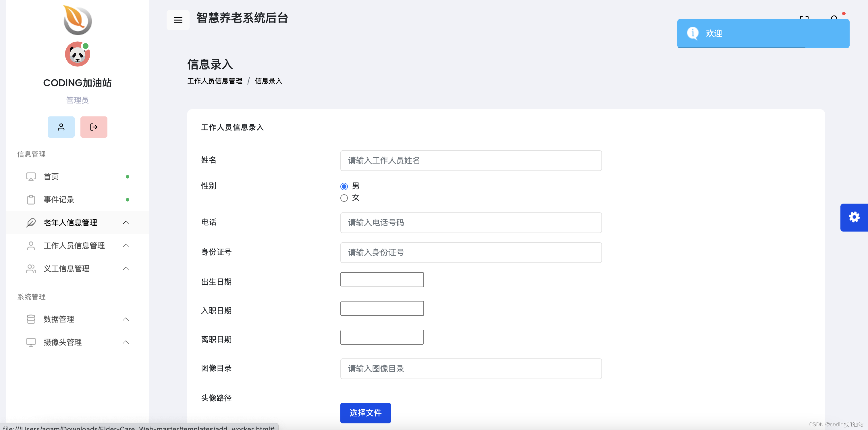The height and width of the screenshot is (430, 868).
Task: Click the clipboard icon next to 事件记录
Action: [x=31, y=200]
